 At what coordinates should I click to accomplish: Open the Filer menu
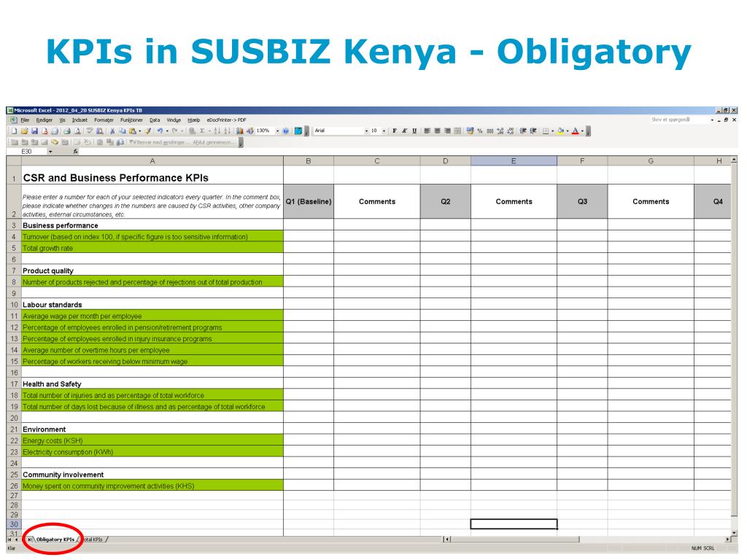(25, 120)
